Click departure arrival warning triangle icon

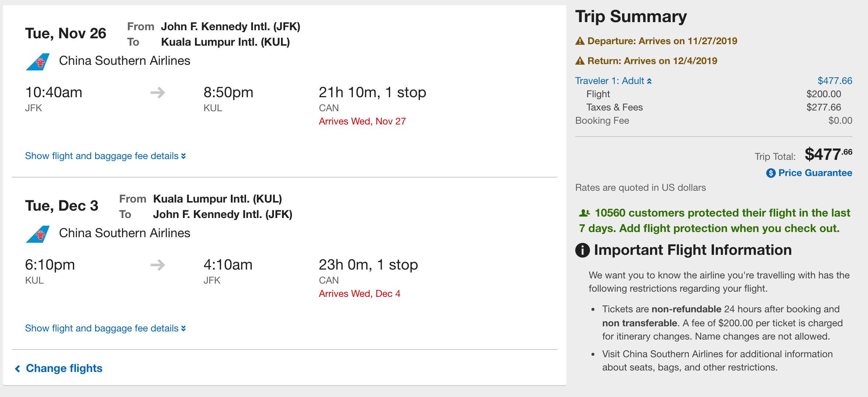[580, 41]
